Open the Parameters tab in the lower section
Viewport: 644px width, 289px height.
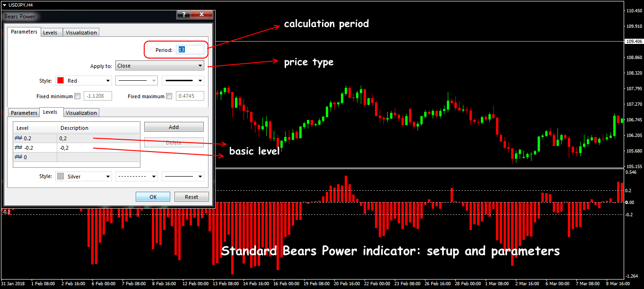point(24,112)
